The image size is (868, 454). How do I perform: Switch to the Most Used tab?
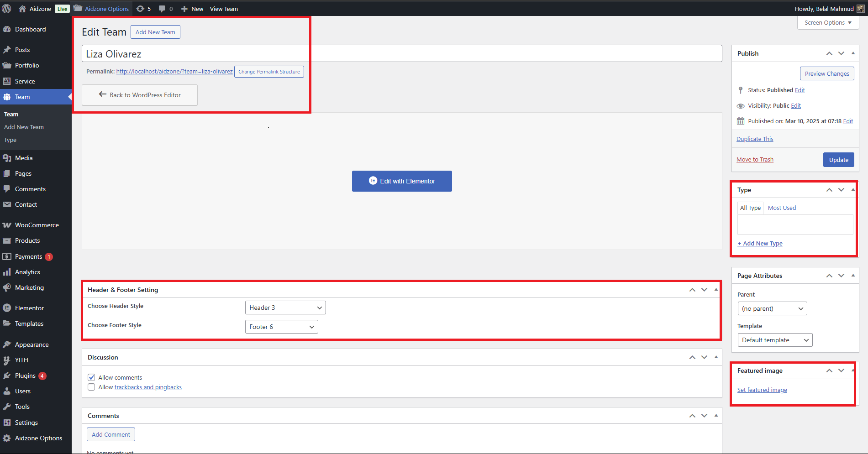pos(782,208)
